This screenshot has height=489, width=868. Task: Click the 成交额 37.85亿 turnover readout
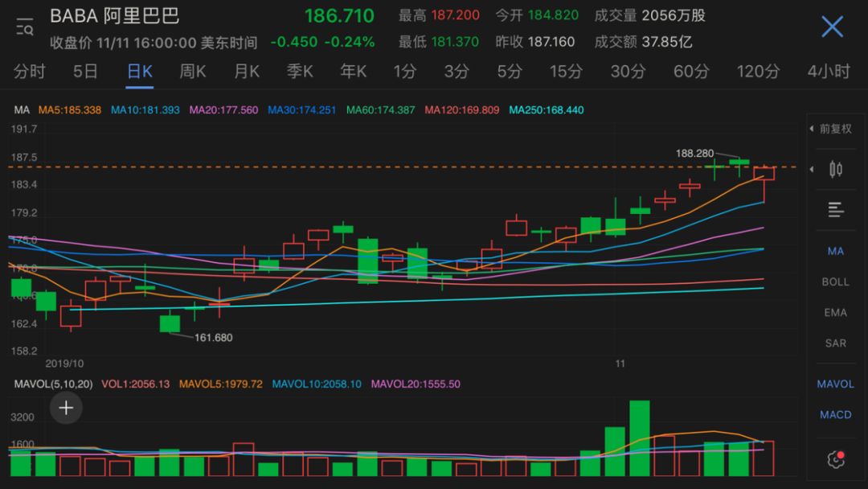pyautogui.click(x=643, y=42)
